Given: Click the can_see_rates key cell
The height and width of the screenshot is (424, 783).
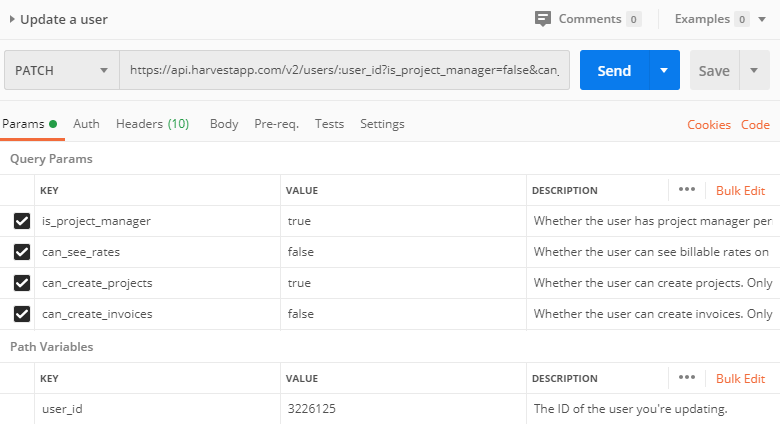Looking at the screenshot, I should 157,252.
